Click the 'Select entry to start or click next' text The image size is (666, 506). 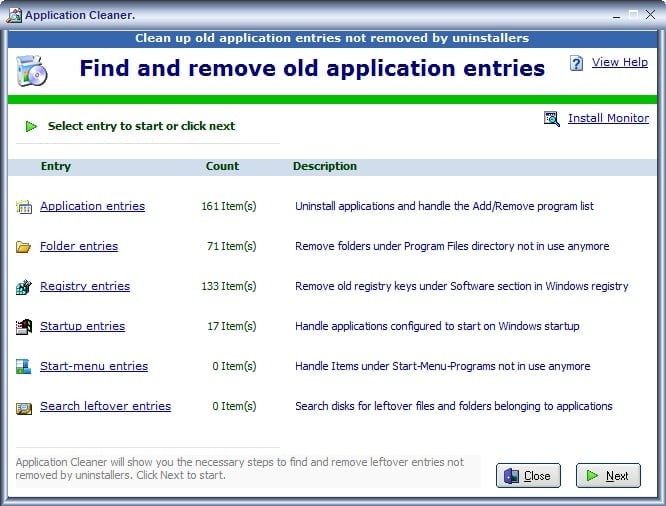click(x=141, y=126)
